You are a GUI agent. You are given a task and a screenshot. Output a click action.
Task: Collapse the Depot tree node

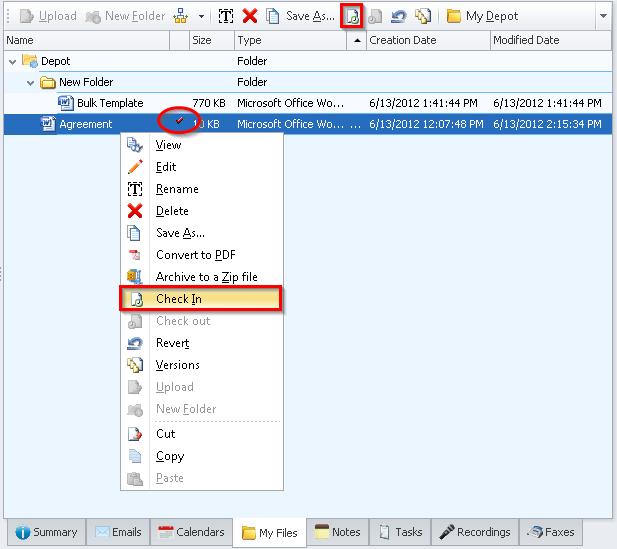point(13,61)
